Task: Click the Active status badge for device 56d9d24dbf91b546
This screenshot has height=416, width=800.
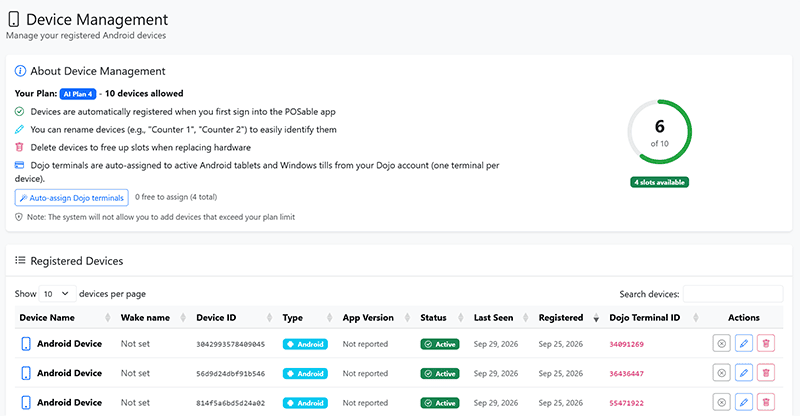Action: point(440,374)
